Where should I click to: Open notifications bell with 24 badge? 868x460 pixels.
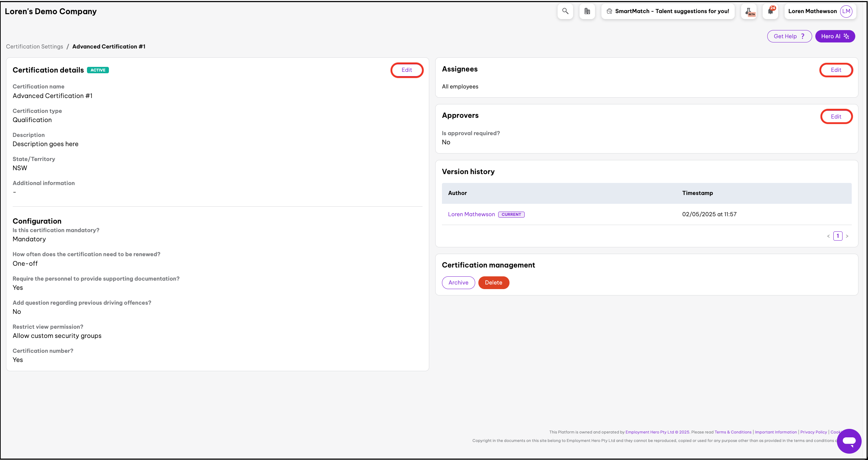coord(770,11)
